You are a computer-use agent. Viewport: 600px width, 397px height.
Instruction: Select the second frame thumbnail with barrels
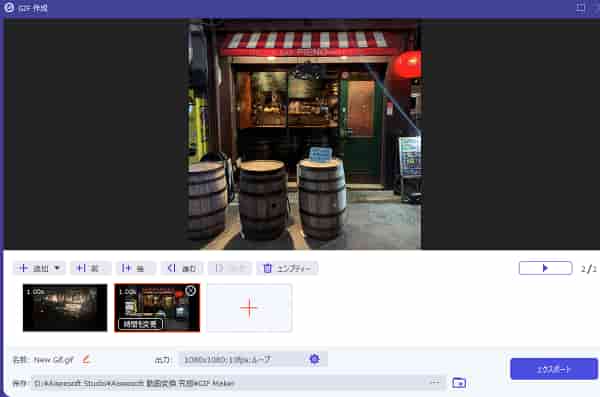(157, 307)
